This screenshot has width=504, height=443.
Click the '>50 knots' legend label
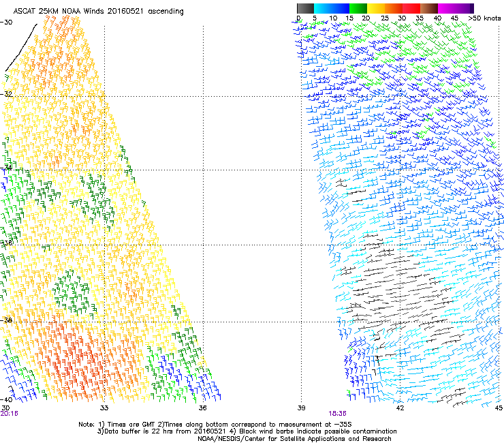[484, 18]
